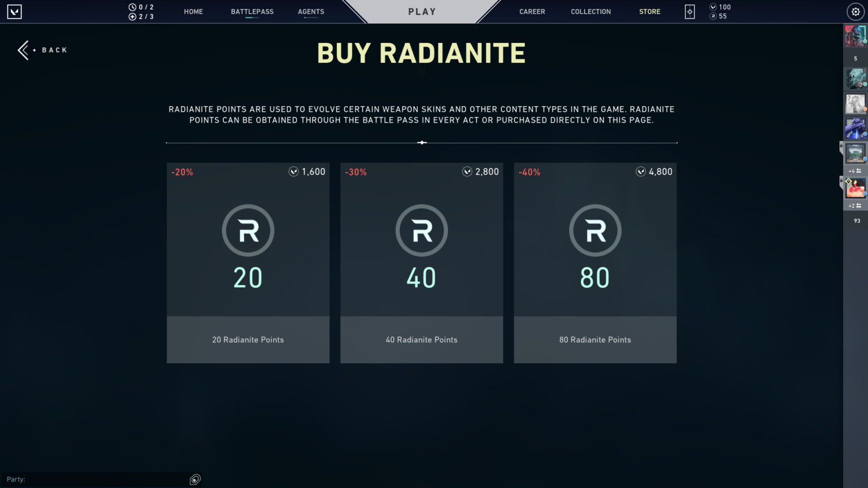The image size is (868, 488).
Task: Go to the Home tab
Action: click(x=193, y=11)
